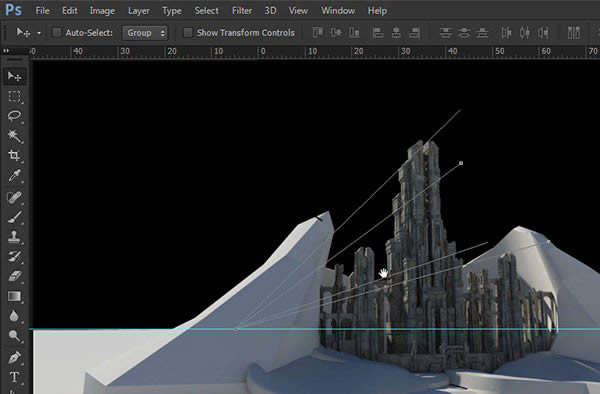Screen dimensions: 600x394
Task: Open the Layer menu
Action: (139, 11)
